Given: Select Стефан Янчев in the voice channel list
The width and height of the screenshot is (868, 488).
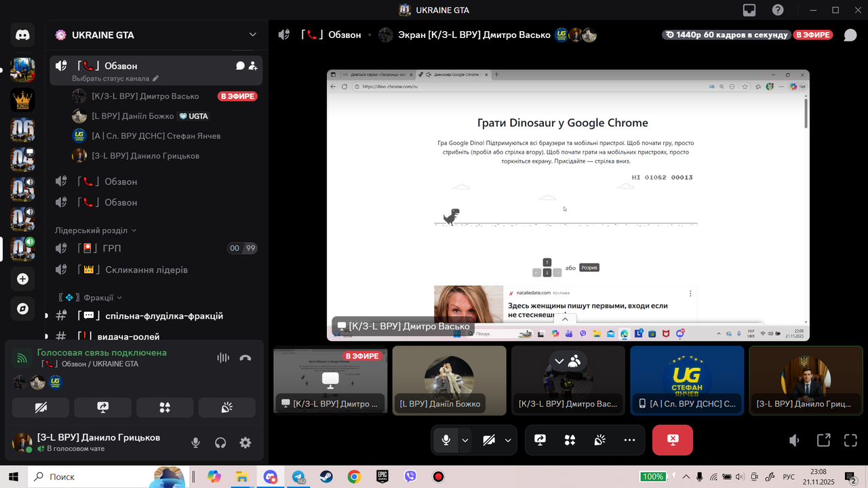Looking at the screenshot, I should click(x=165, y=136).
